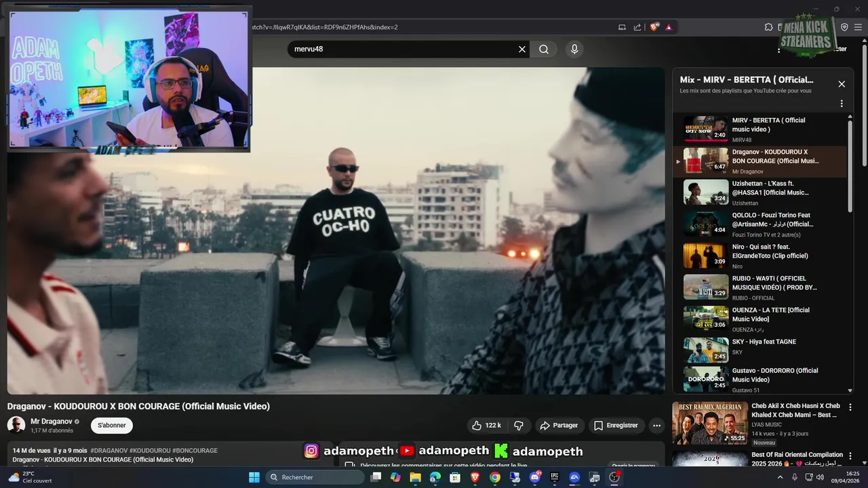
Task: Click the video title below the player
Action: coord(138,406)
